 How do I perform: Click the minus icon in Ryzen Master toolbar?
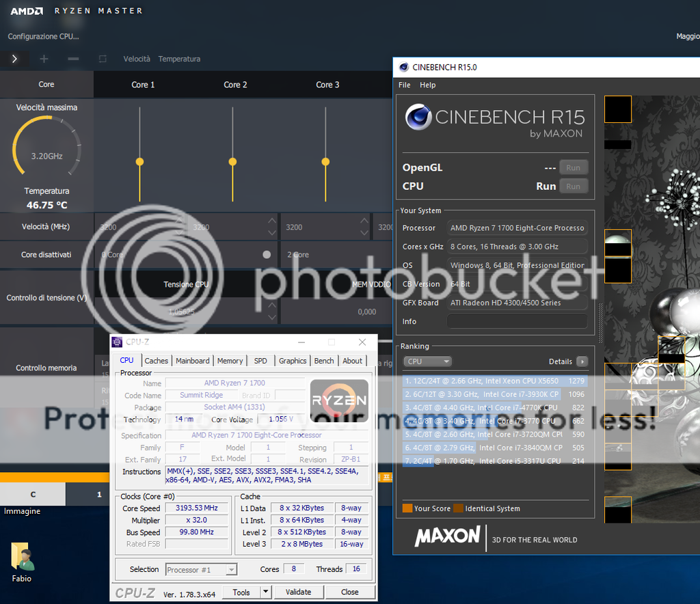coord(73,59)
